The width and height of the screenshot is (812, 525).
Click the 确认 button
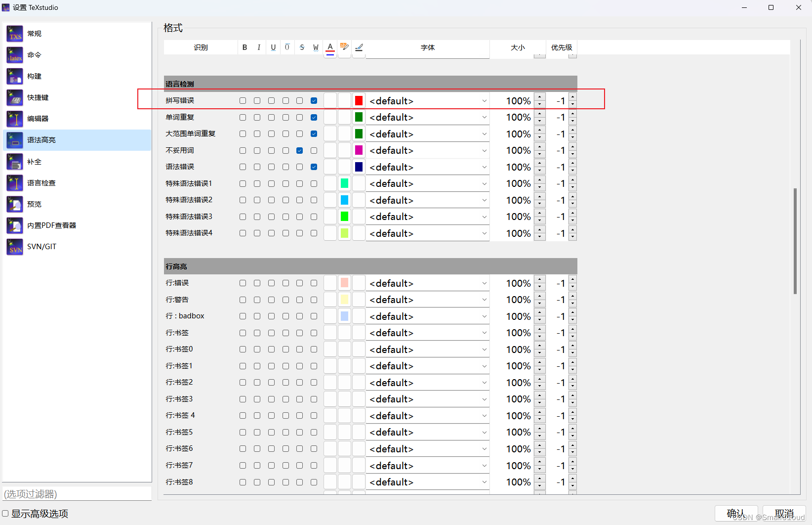736,514
